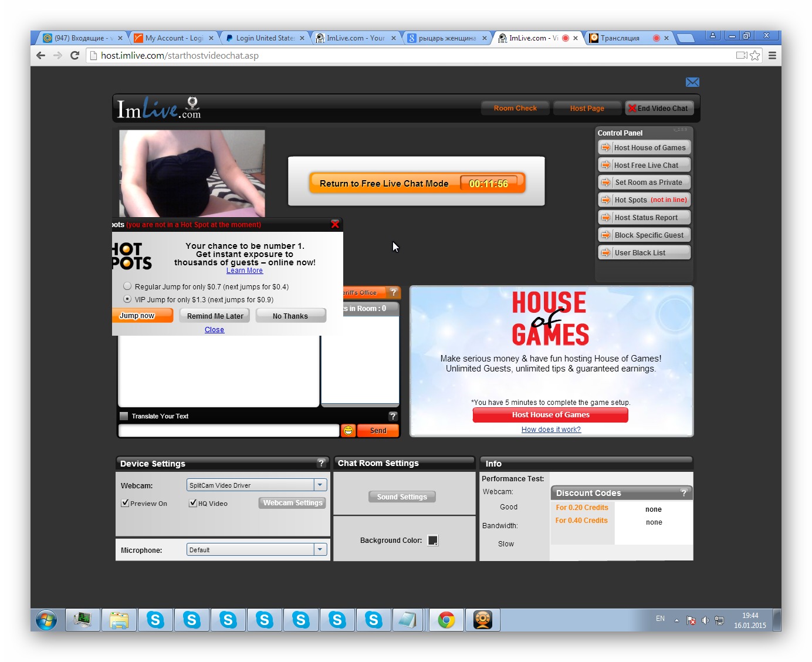Image resolution: width=812 pixels, height=662 pixels.
Task: Bookmark page with the star icon
Action: tap(755, 55)
